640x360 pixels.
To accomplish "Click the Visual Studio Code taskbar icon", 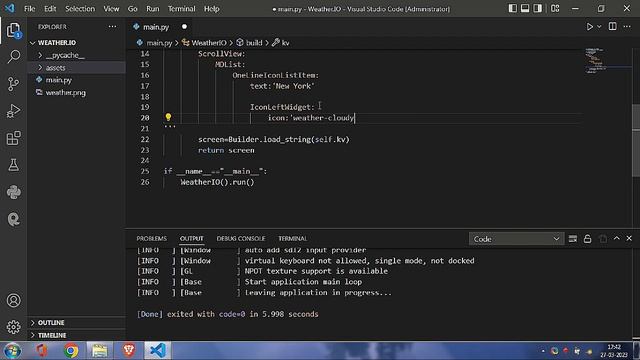I will click(158, 351).
